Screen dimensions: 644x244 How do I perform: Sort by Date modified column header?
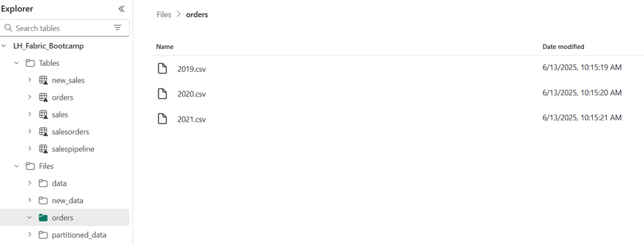click(x=563, y=47)
